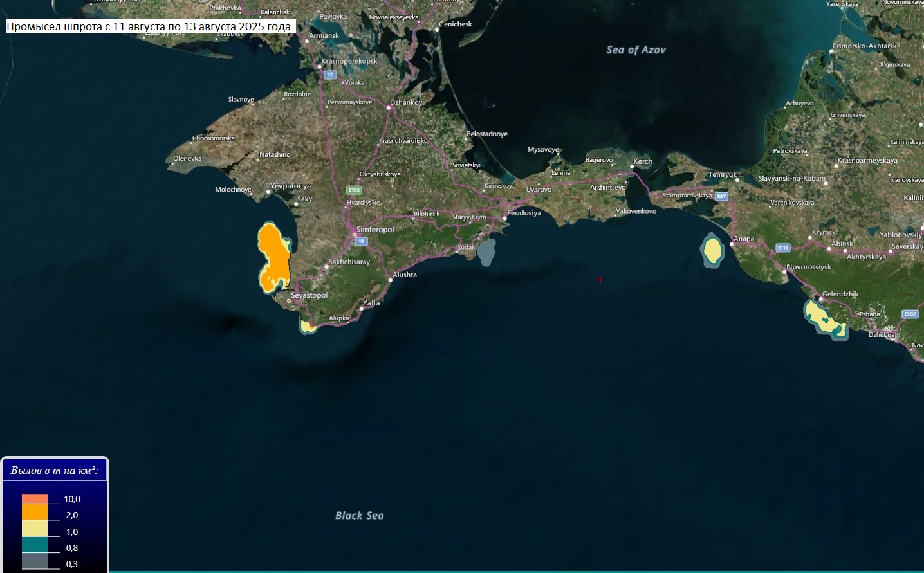This screenshot has height=573, width=924.
Task: Click the Genichesk town label
Action: click(x=456, y=24)
